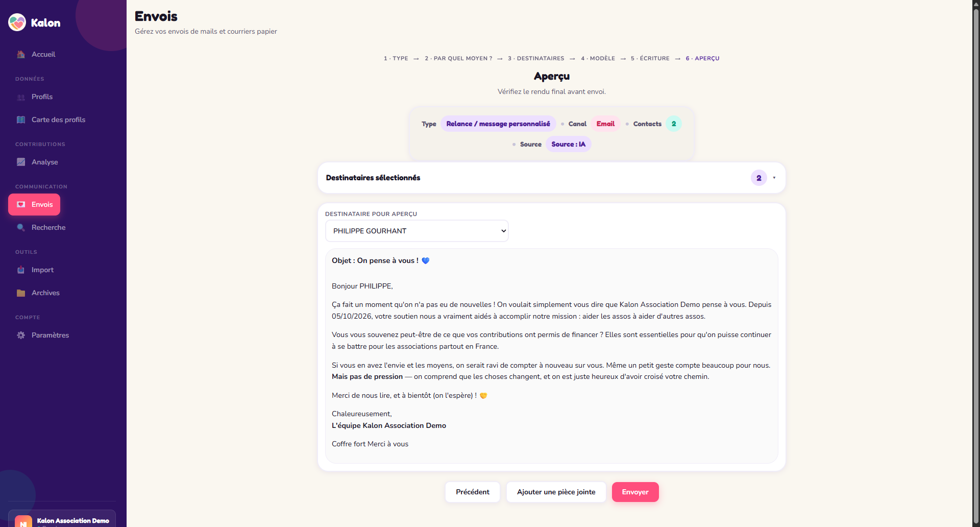Click the page vertical scrollbar
The image size is (980, 527).
tap(976, 263)
